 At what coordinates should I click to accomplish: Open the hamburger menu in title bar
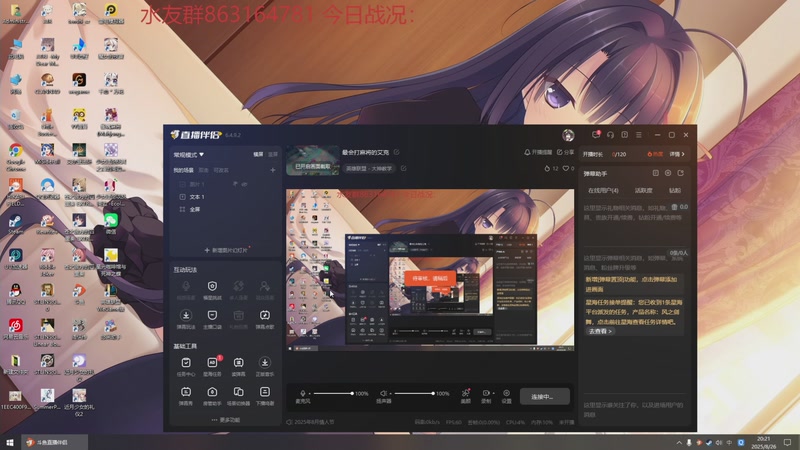click(639, 135)
